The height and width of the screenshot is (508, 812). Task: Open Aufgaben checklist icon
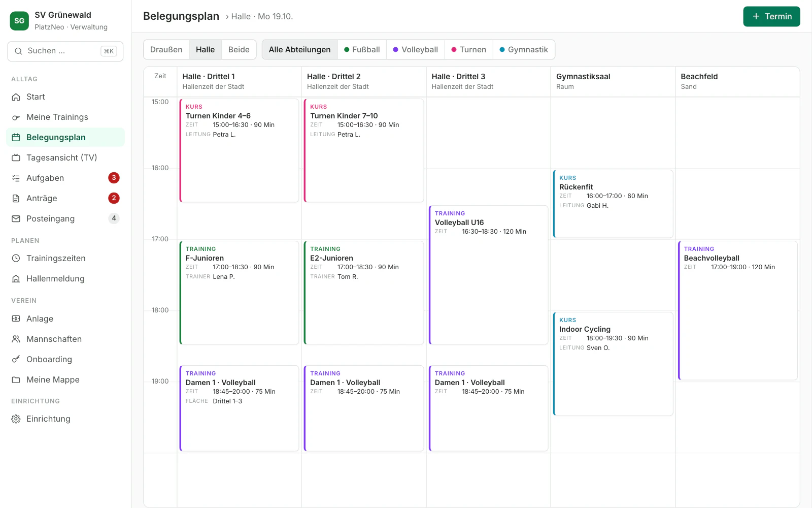coord(16,178)
